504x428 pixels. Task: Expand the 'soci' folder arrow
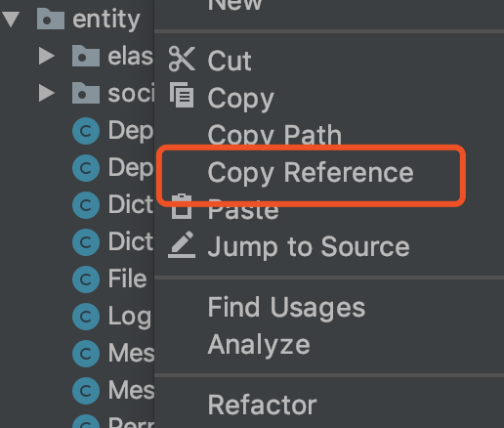(47, 93)
